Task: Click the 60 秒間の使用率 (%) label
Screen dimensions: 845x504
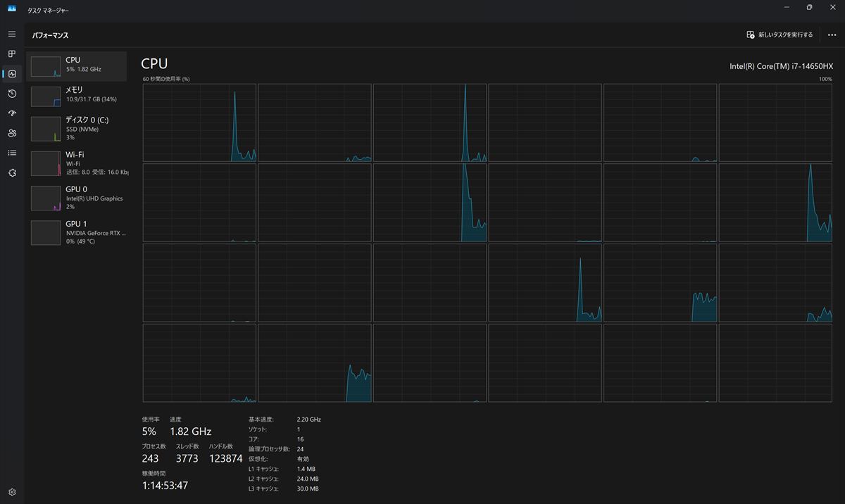Action: [166, 79]
